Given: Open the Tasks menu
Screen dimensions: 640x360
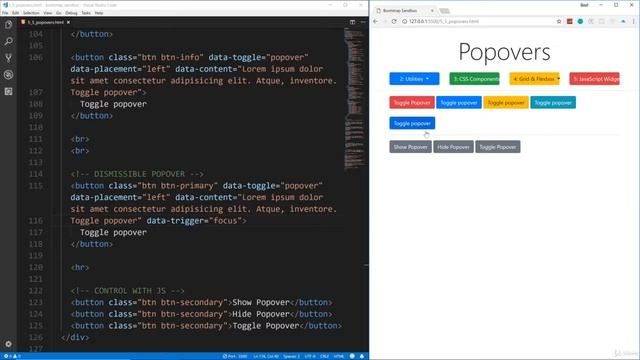Looking at the screenshot, I should point(86,13).
